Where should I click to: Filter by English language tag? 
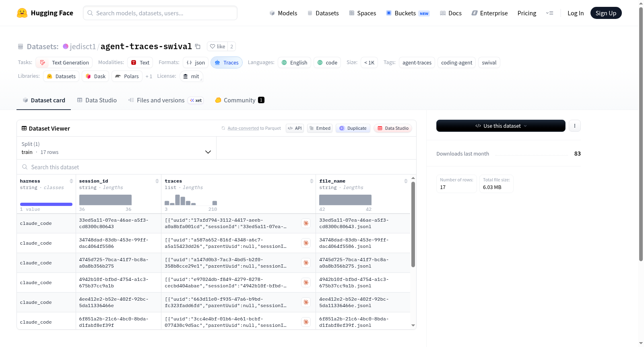pos(294,62)
